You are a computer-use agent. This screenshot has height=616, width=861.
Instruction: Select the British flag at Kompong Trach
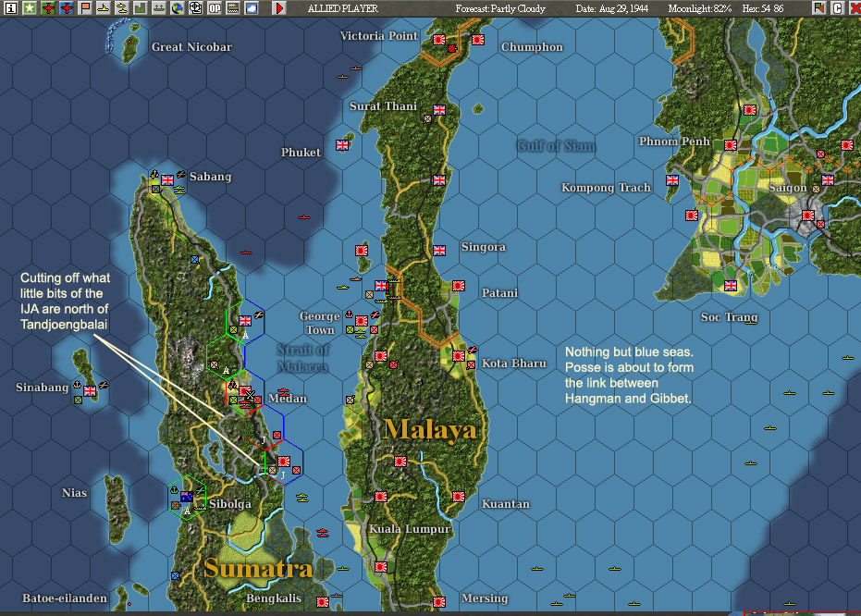pyautogui.click(x=672, y=180)
